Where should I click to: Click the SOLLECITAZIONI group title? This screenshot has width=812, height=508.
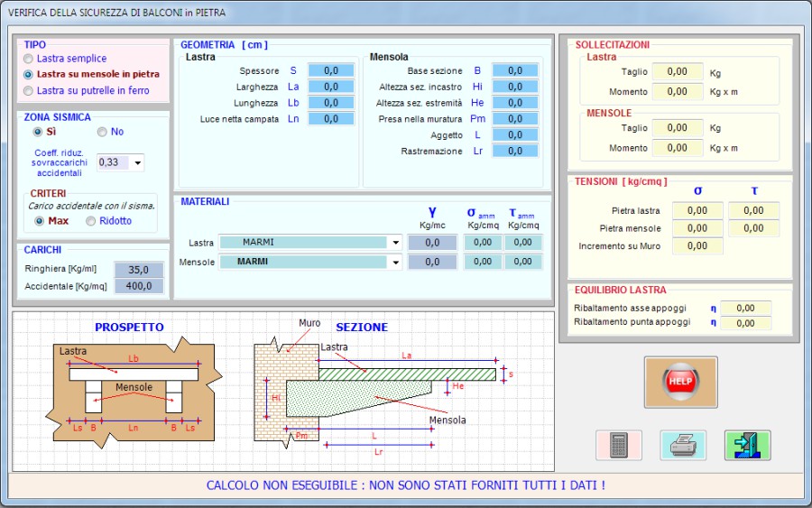pyautogui.click(x=612, y=45)
